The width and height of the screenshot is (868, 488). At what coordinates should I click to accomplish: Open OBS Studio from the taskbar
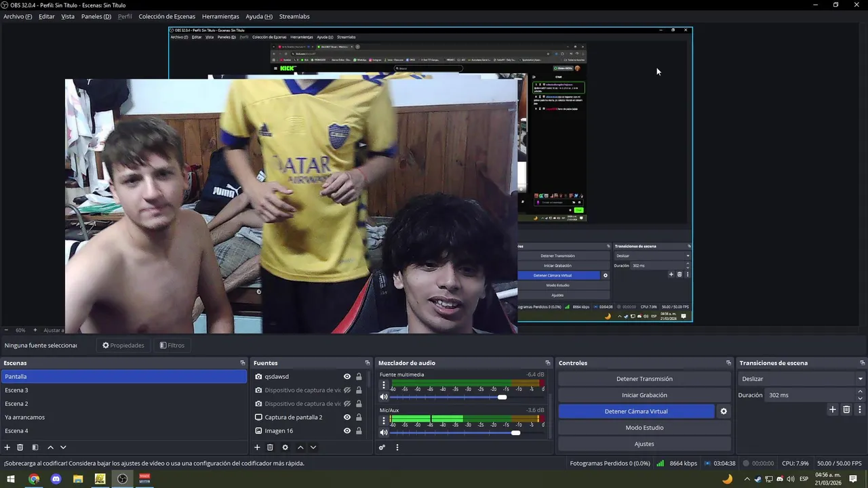122,479
